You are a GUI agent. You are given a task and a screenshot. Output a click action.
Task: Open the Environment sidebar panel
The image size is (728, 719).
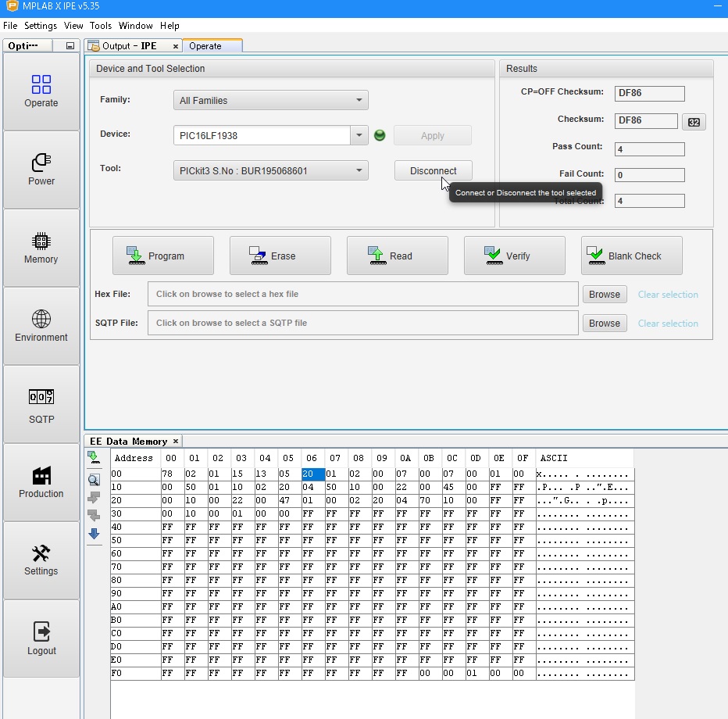[41, 326]
